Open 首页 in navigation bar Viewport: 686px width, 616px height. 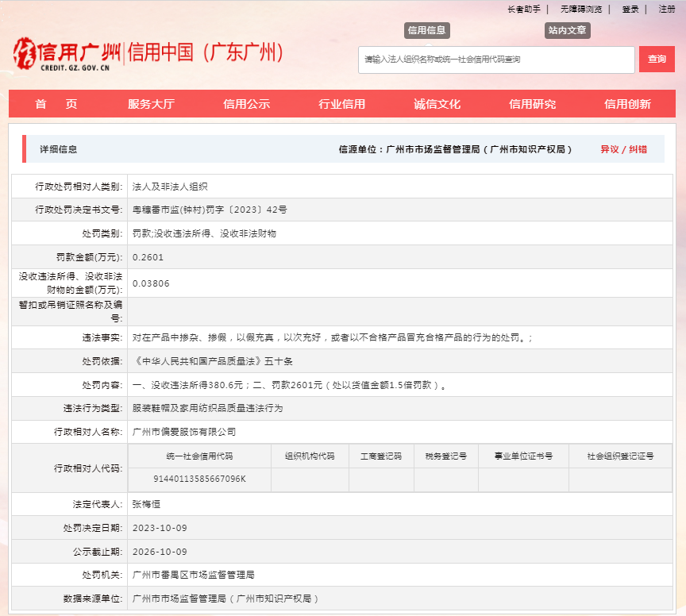point(56,104)
